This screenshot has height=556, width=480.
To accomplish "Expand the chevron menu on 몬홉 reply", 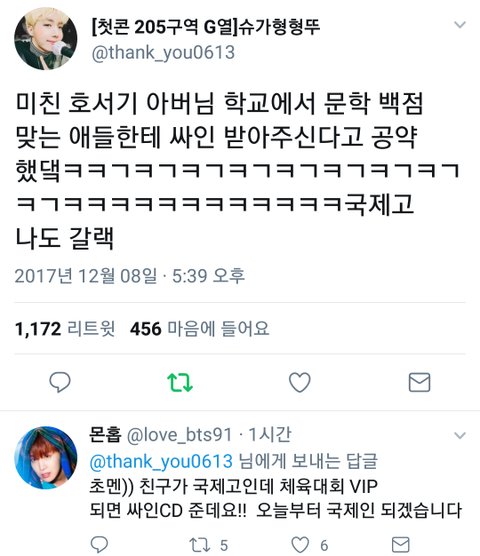I will (x=460, y=435).
